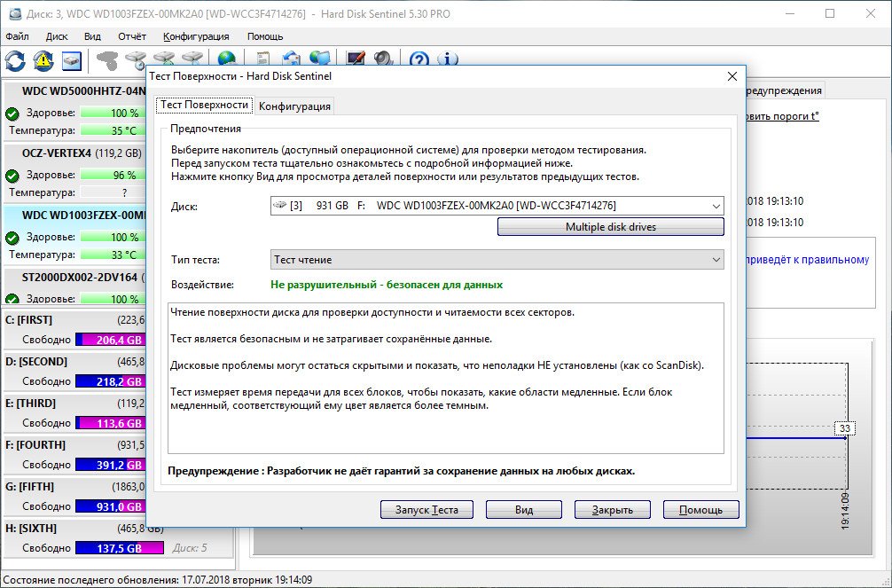892x588 pixels.
Task: Click the disk drive window toolbar icon
Action: 72,60
